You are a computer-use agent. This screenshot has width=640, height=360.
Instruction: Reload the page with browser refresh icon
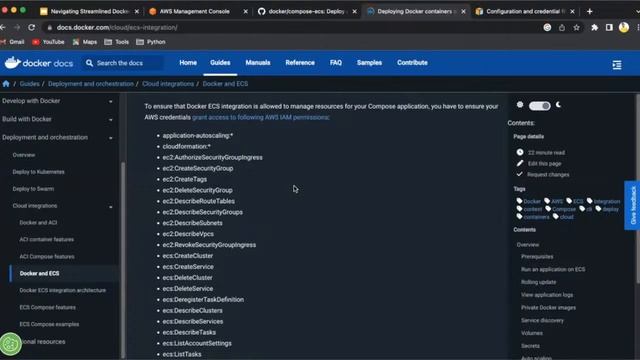click(31, 27)
